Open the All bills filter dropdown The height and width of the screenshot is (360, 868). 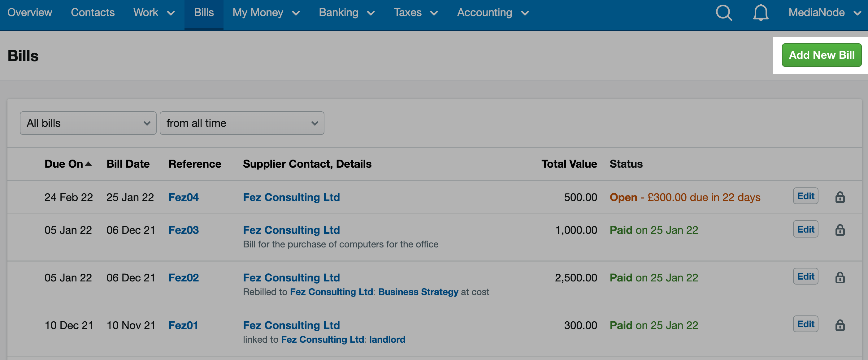pos(88,123)
